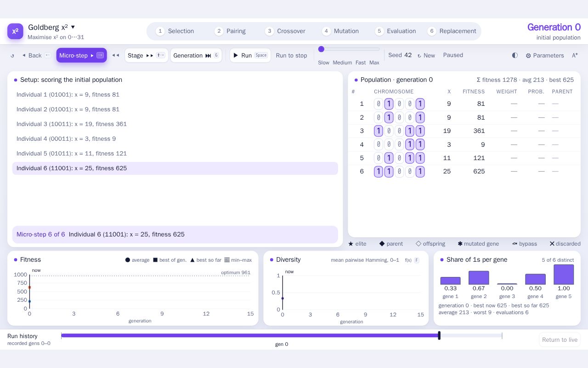This screenshot has width=588, height=368.
Task: Click the last gene of chromosome 6
Action: click(x=420, y=172)
